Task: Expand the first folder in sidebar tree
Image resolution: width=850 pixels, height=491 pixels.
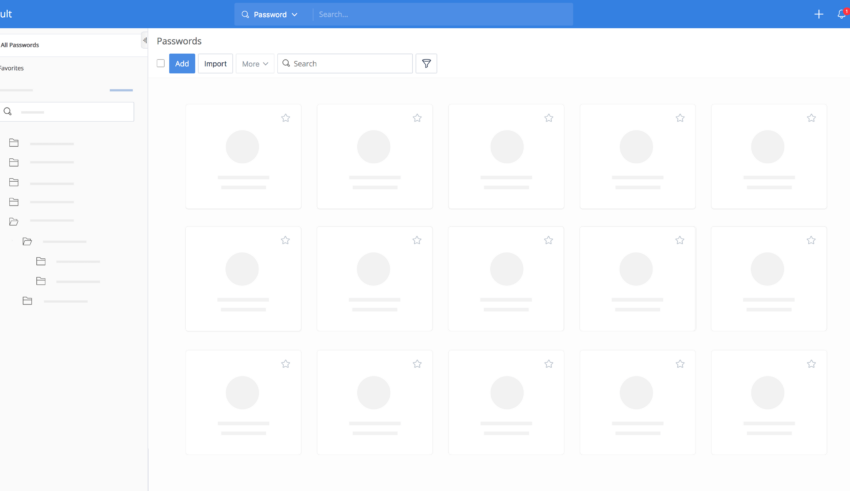Action: click(14, 143)
